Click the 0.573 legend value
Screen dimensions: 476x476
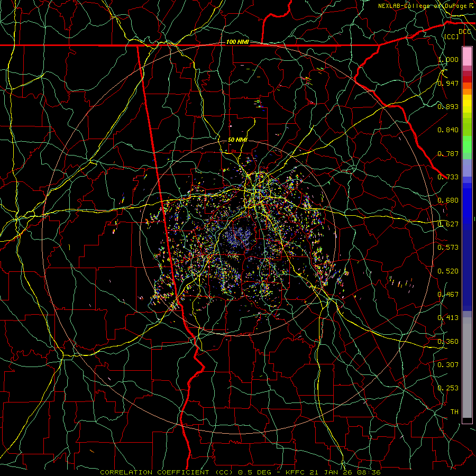click(x=448, y=248)
